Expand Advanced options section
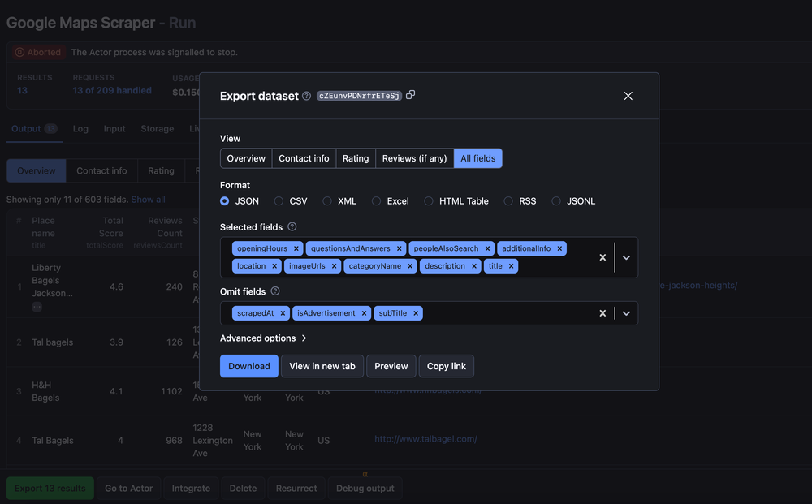 pos(263,338)
